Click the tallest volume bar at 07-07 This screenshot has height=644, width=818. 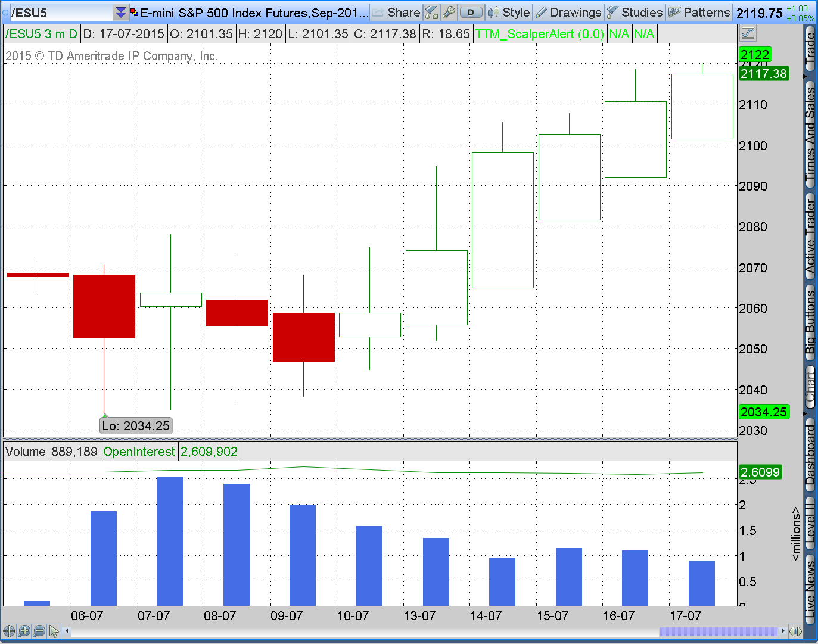[x=170, y=541]
